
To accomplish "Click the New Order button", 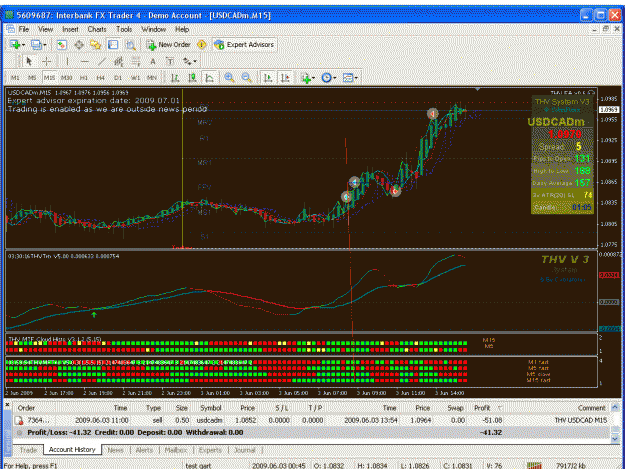I will click(x=169, y=45).
